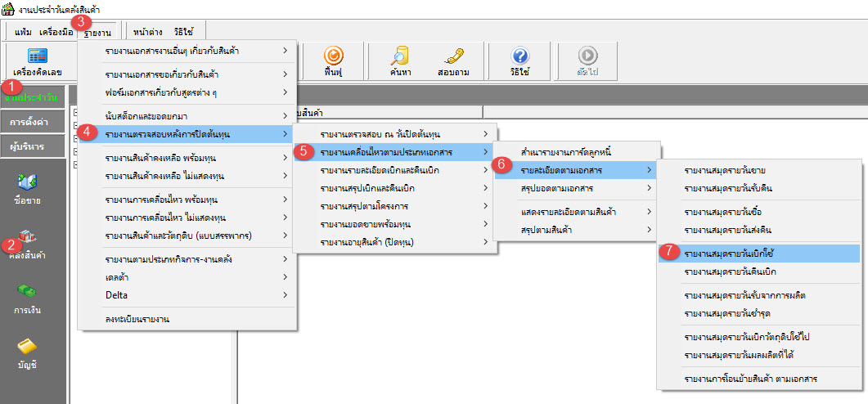Select highlighted รายละเอียดตามเอกสาร entry
This screenshot has width=868, height=404.
(576, 170)
